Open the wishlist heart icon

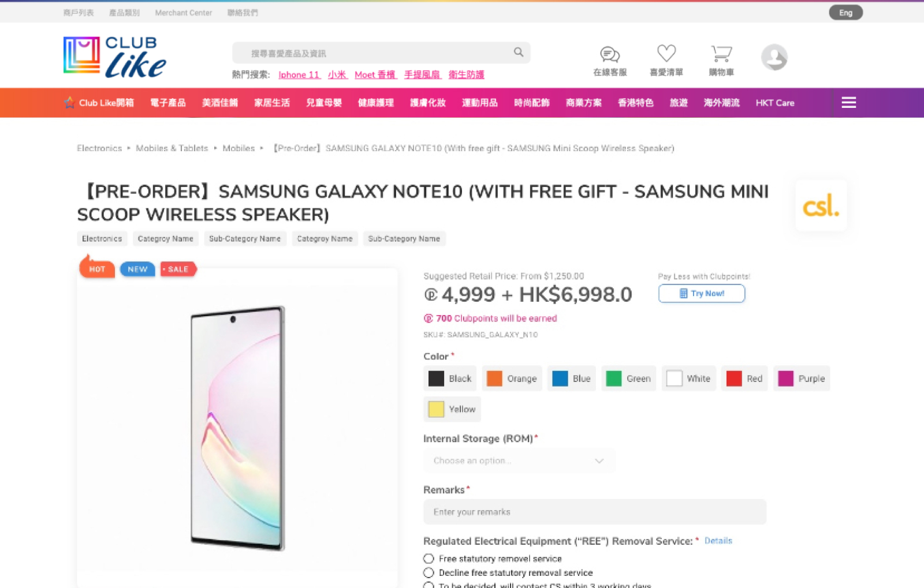coord(666,53)
